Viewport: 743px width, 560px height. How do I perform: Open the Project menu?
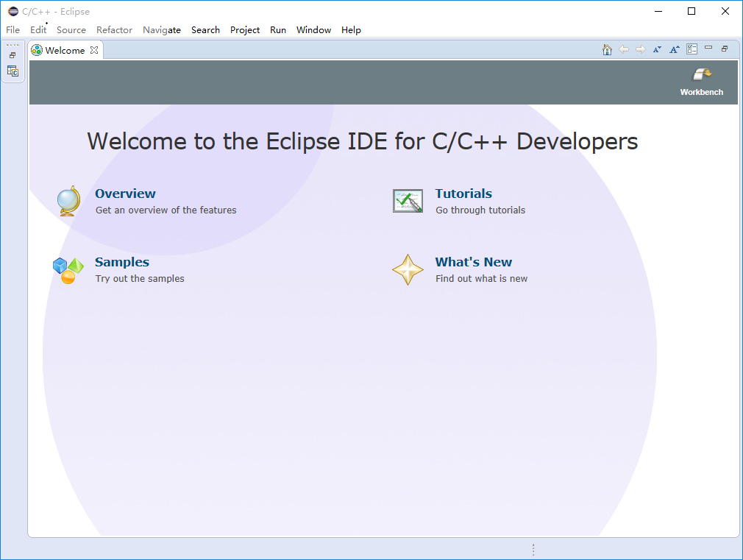pyautogui.click(x=245, y=30)
